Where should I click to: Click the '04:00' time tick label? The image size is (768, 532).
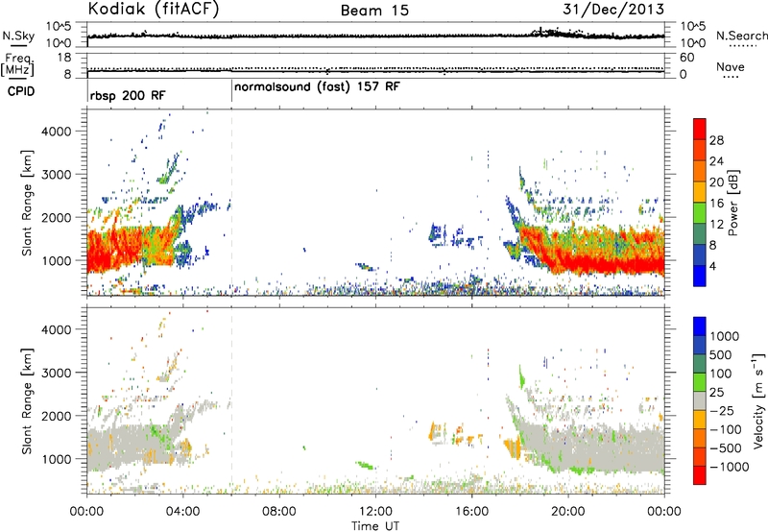182,512
